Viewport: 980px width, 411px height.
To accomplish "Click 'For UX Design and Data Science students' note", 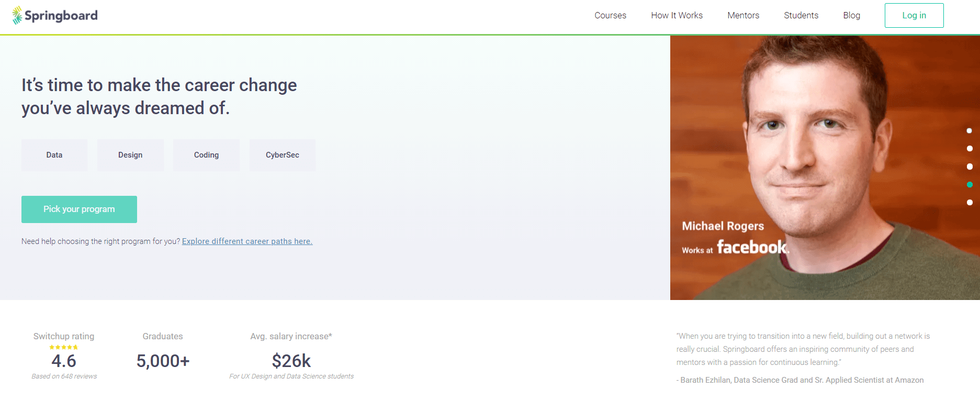I will pyautogui.click(x=291, y=376).
